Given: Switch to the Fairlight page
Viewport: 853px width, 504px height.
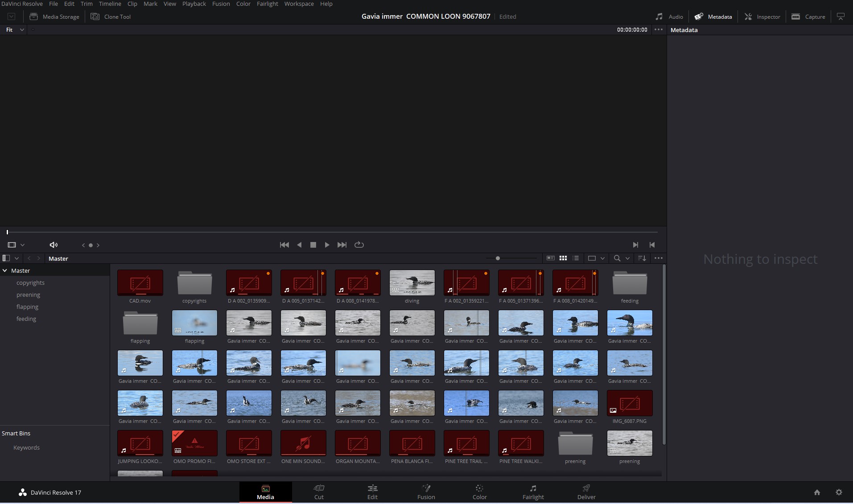Looking at the screenshot, I should tap(533, 492).
